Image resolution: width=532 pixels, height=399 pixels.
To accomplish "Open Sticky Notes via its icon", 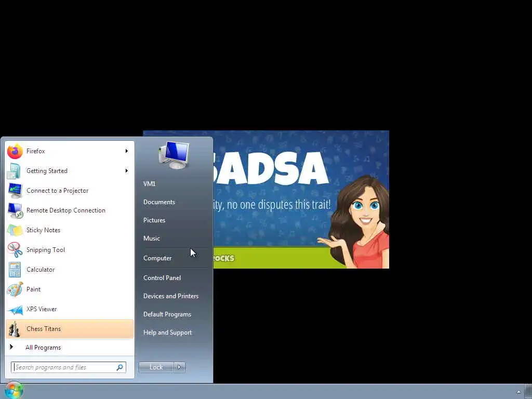I will pos(15,230).
